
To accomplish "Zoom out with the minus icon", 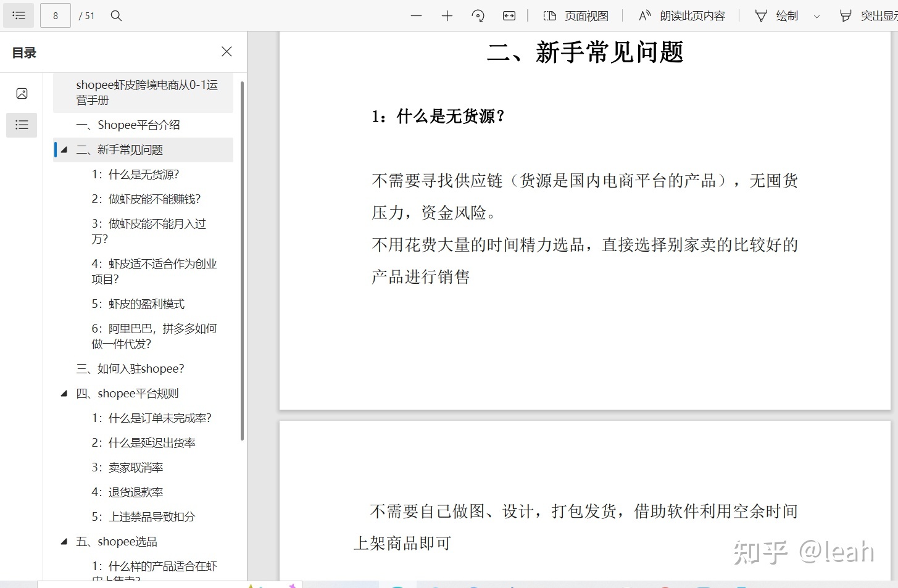I will pyautogui.click(x=416, y=16).
